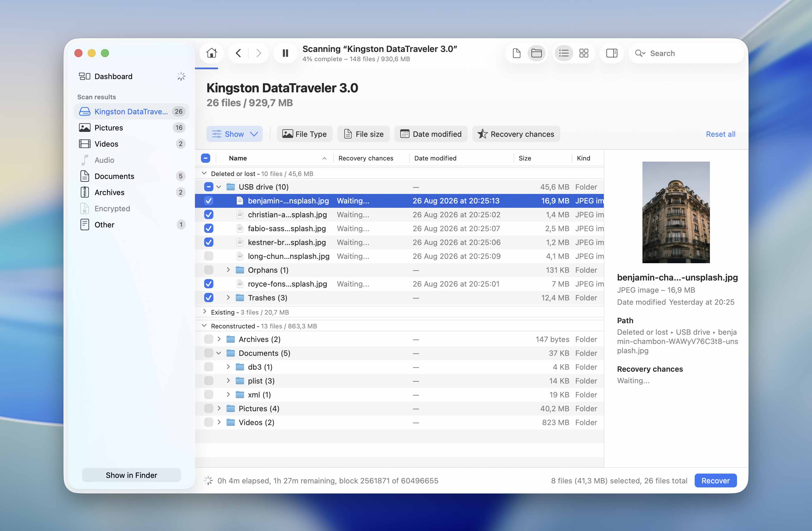Uncheck christian-a...splash.jpg checkbox

[208, 214]
